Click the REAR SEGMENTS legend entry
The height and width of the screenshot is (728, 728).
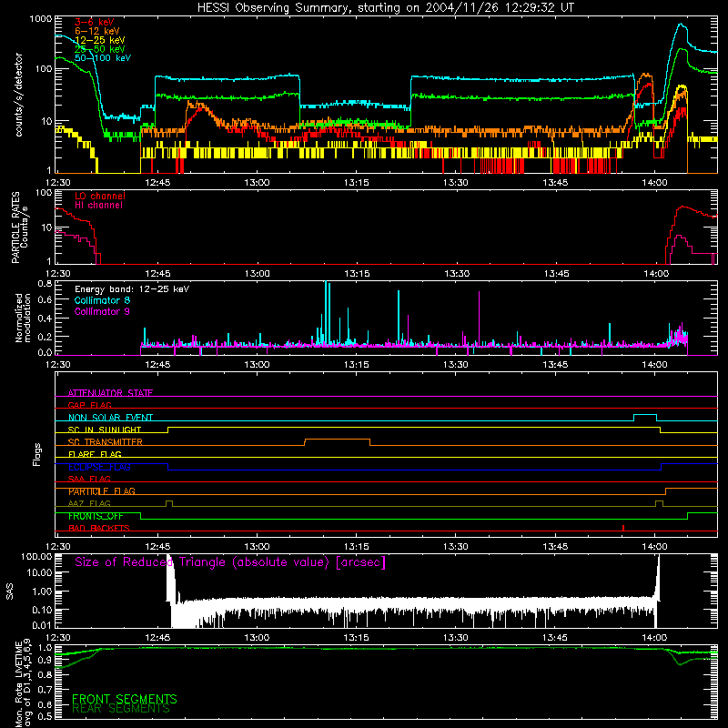point(121,709)
